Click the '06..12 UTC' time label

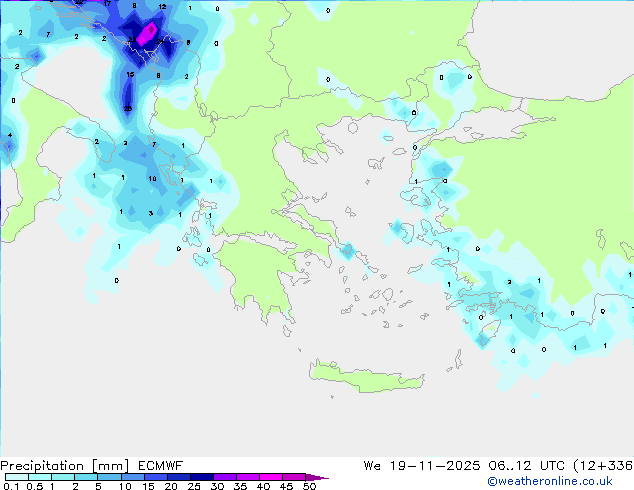click(x=526, y=466)
